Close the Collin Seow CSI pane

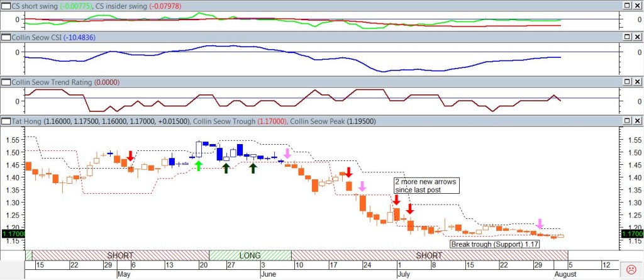[x=637, y=37]
